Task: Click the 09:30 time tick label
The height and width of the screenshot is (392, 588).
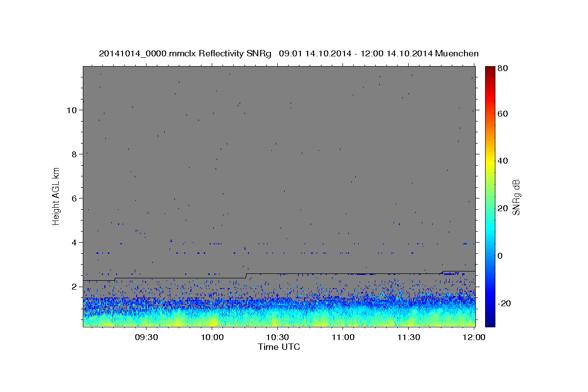Action: [146, 337]
